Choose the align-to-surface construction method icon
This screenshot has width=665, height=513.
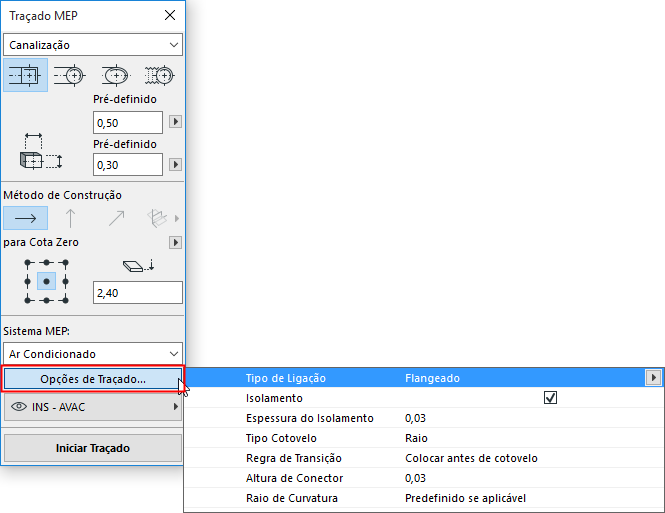coord(157,218)
